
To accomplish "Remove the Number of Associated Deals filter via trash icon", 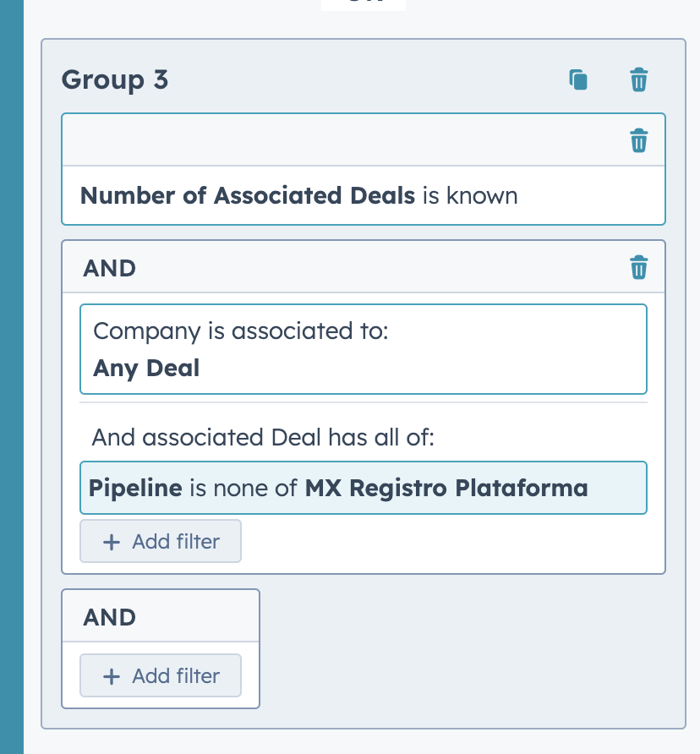I will (638, 140).
